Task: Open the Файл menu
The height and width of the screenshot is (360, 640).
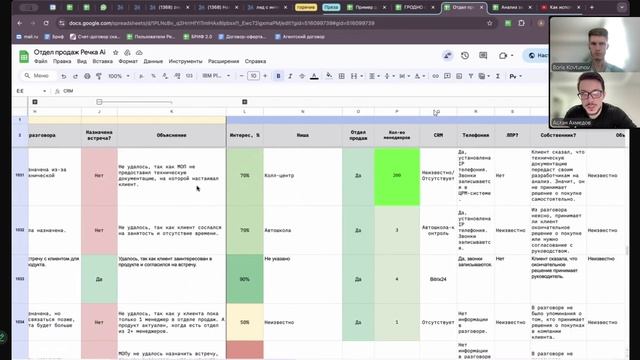Action: pyautogui.click(x=40, y=61)
